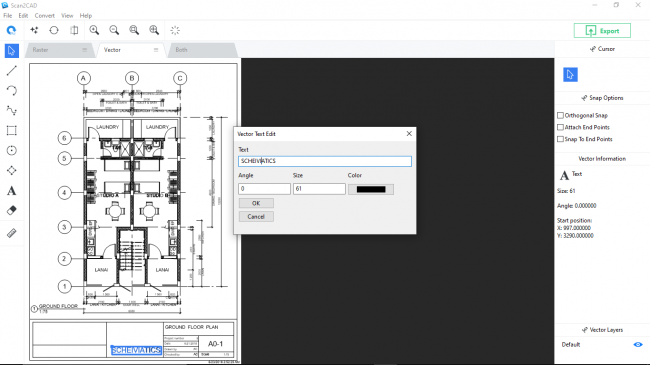Cancel the Vector Text Edit dialog
This screenshot has width=650, height=365.
(x=256, y=217)
